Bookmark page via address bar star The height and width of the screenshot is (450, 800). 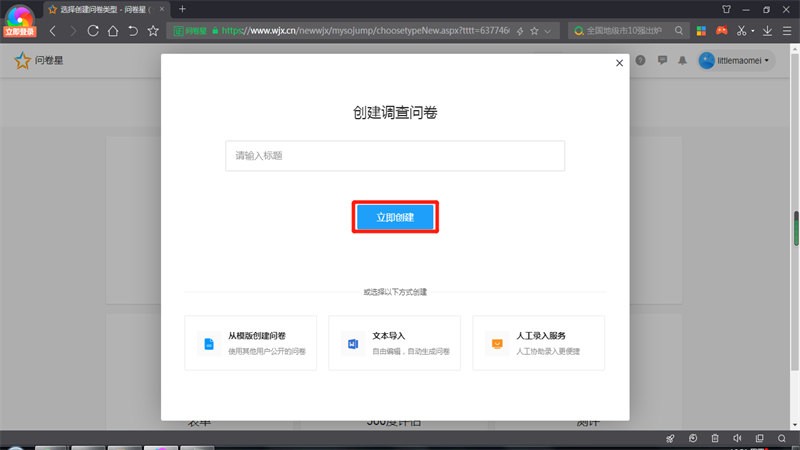[534, 31]
